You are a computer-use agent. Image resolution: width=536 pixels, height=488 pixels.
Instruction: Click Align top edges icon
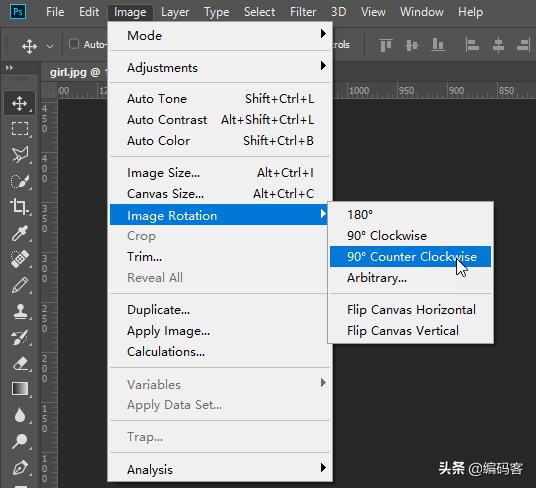click(386, 45)
